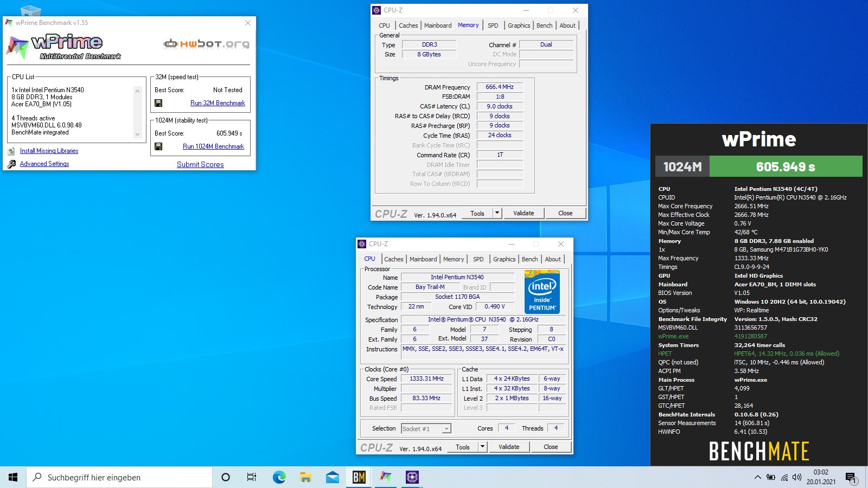The height and width of the screenshot is (488, 868).
Task: Open the Windows Start menu
Action: click(13, 477)
